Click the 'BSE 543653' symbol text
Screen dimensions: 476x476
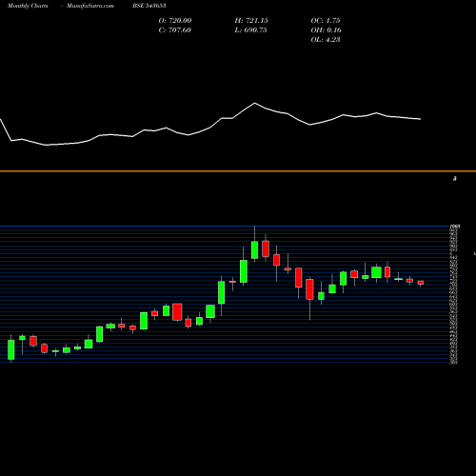[x=149, y=6]
